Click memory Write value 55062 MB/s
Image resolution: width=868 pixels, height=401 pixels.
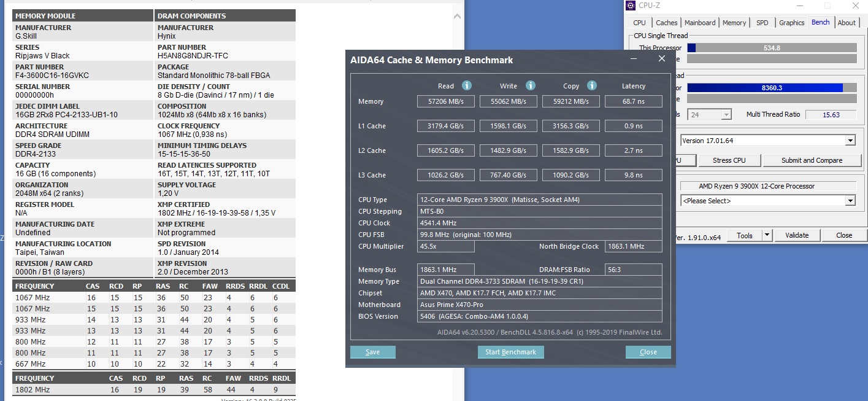(509, 101)
